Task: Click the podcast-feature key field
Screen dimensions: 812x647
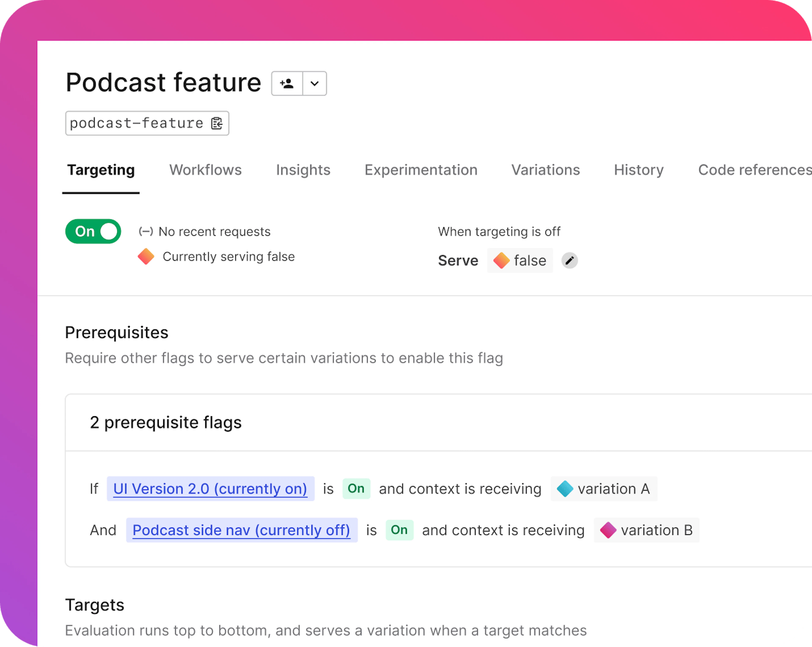Action: click(136, 123)
